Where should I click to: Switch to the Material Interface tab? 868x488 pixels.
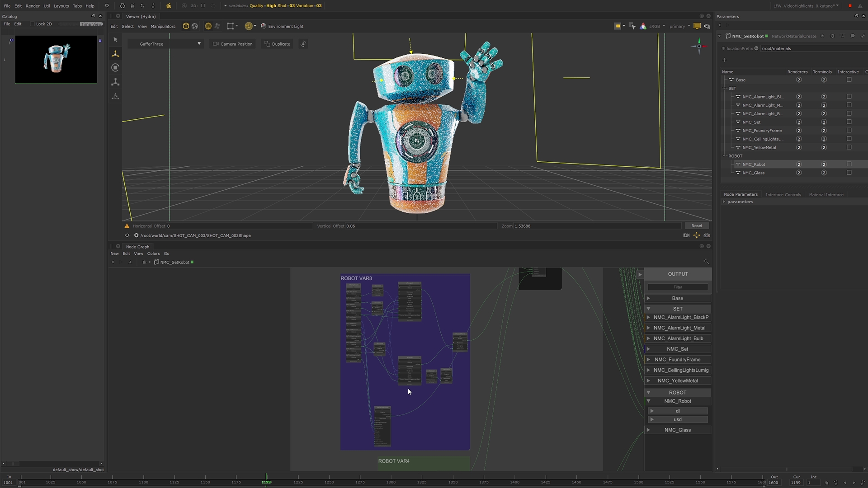826,195
